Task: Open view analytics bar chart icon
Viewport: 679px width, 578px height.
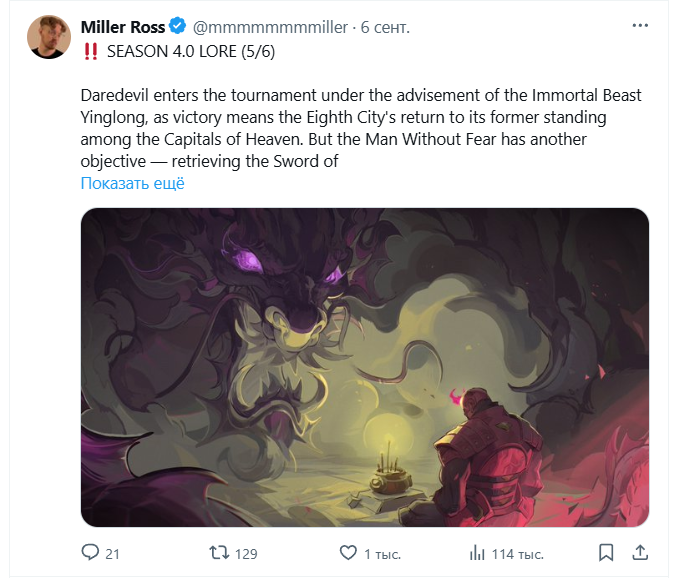Action: pyautogui.click(x=477, y=553)
